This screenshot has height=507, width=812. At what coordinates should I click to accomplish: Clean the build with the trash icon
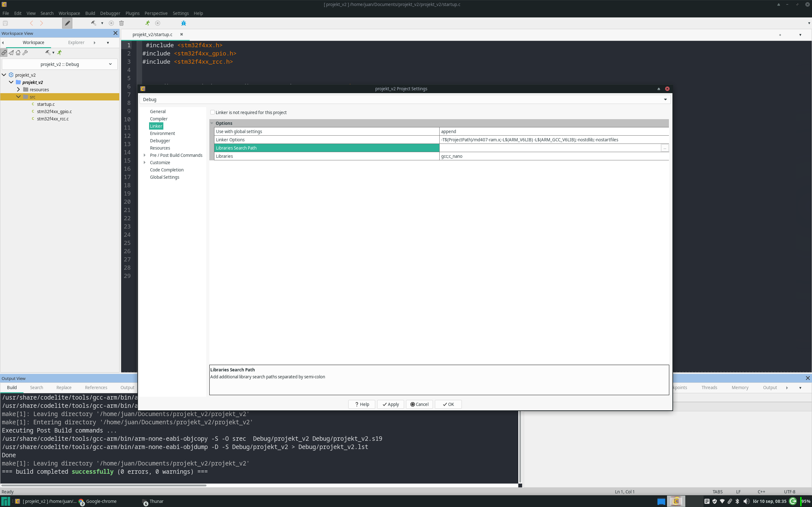[x=121, y=23]
